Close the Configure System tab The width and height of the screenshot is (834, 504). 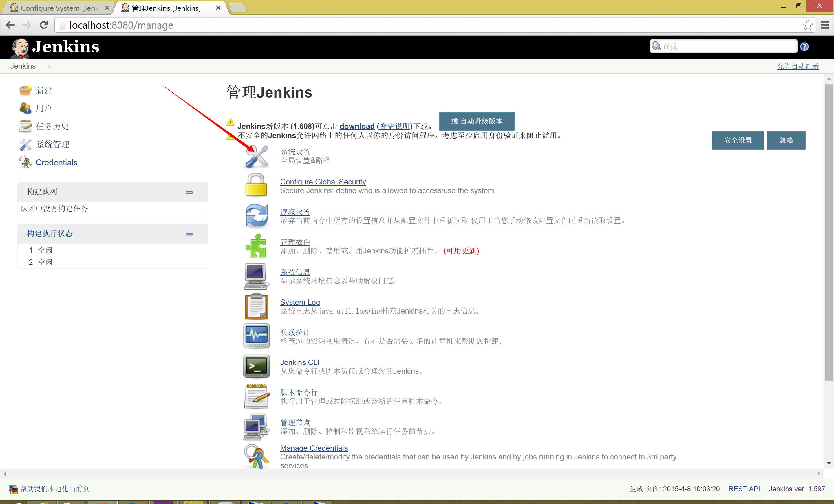point(107,8)
